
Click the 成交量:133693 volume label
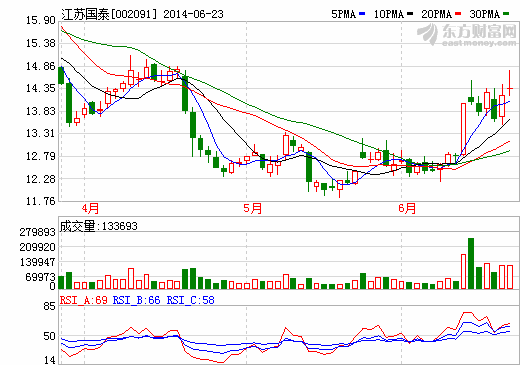[x=99, y=226]
